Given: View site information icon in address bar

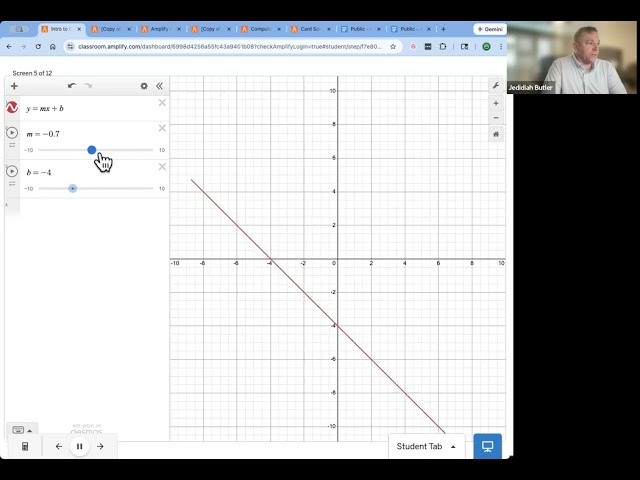Looking at the screenshot, I should [70, 47].
